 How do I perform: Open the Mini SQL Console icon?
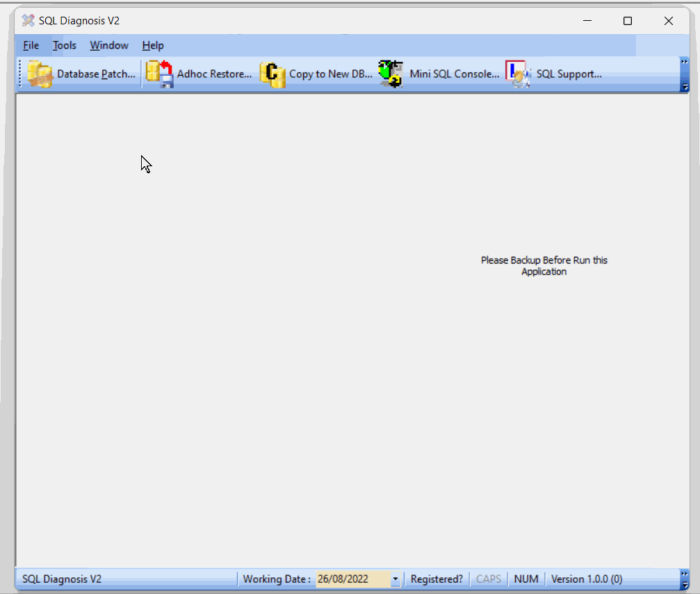point(391,74)
